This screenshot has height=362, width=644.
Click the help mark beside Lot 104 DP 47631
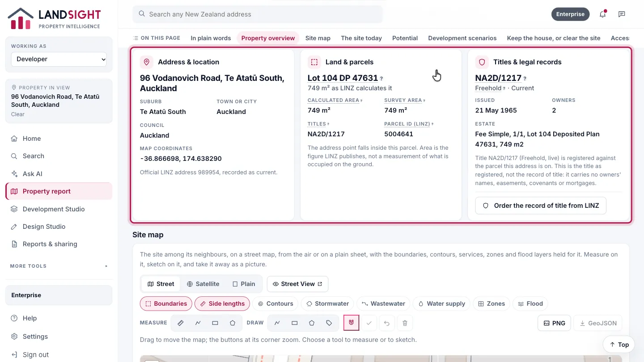click(x=381, y=79)
